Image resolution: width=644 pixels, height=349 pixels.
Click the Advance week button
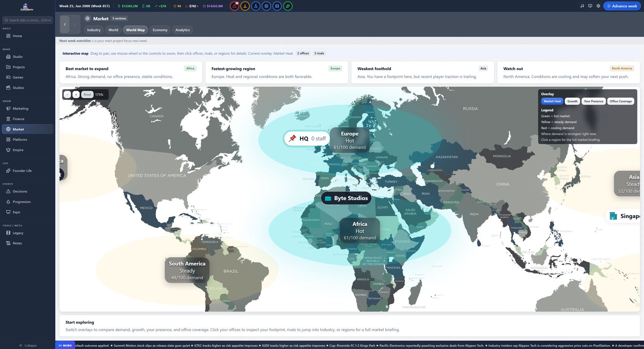pyautogui.click(x=622, y=6)
